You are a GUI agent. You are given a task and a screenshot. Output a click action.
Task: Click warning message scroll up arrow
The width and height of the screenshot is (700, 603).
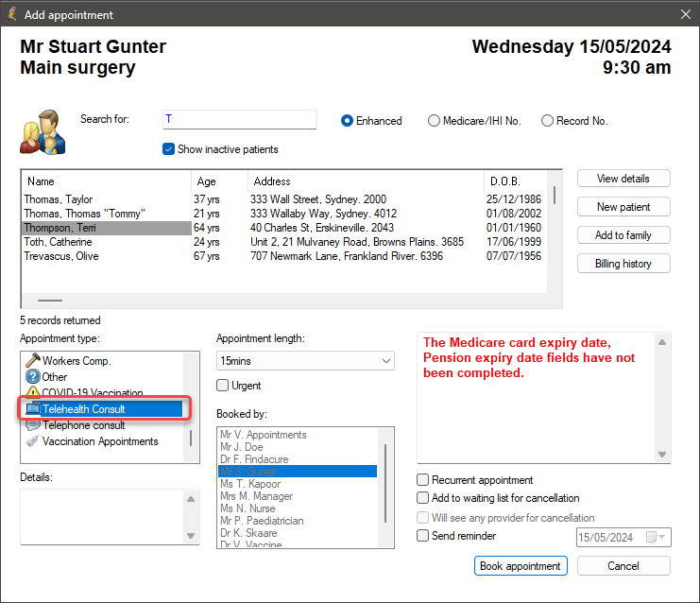coord(662,342)
